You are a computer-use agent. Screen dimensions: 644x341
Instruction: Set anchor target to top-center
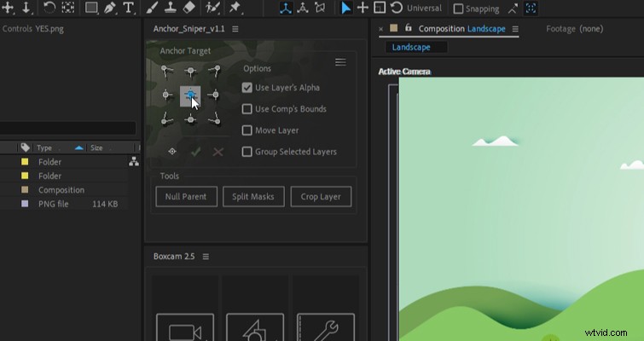pyautogui.click(x=190, y=72)
